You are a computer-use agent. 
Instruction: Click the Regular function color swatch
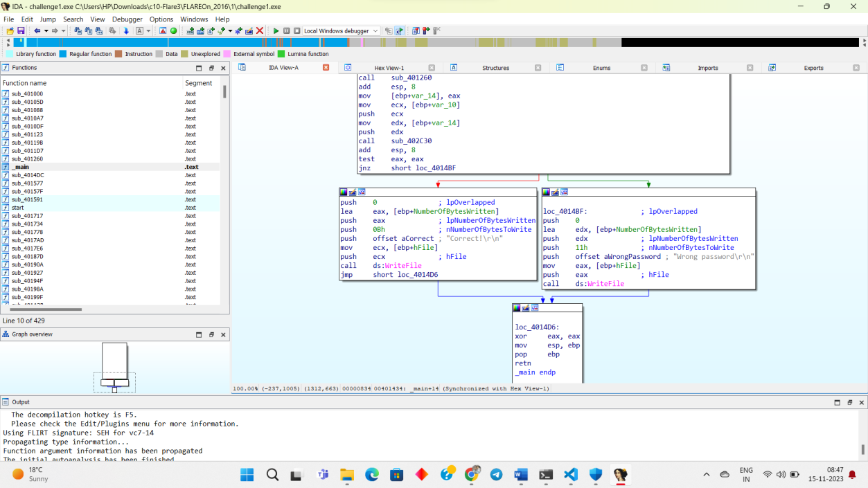(x=63, y=54)
